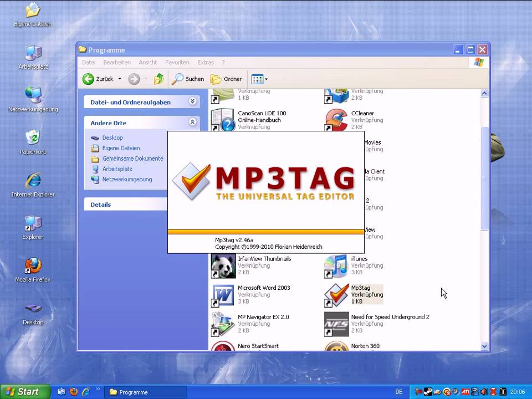
Task: Click the vertical scrollbar thumb
Action: [x=484, y=179]
